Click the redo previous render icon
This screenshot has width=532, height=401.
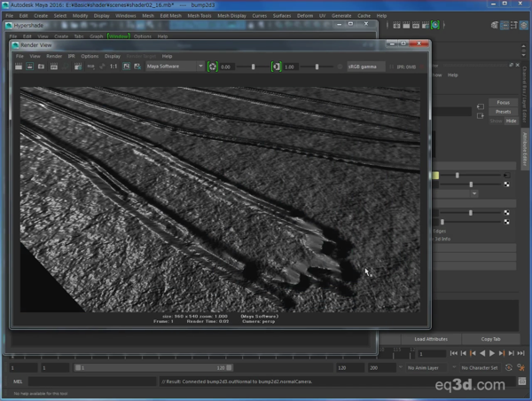(19, 67)
